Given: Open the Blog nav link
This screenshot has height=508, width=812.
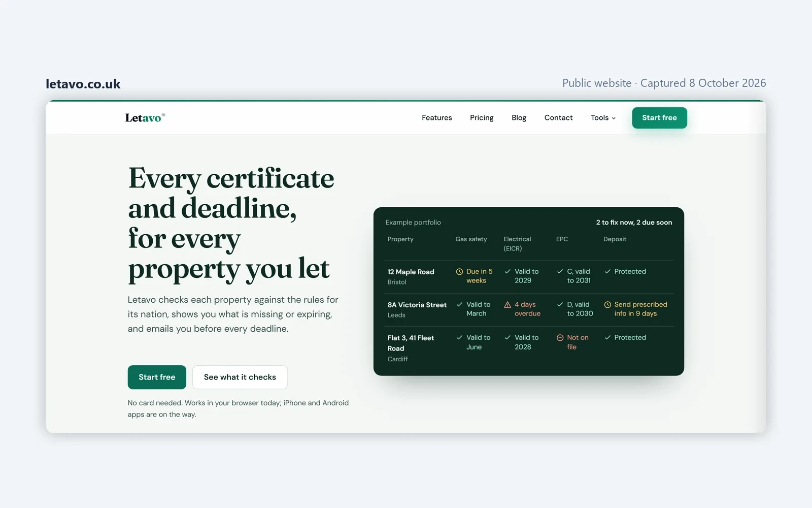Looking at the screenshot, I should pyautogui.click(x=519, y=118).
